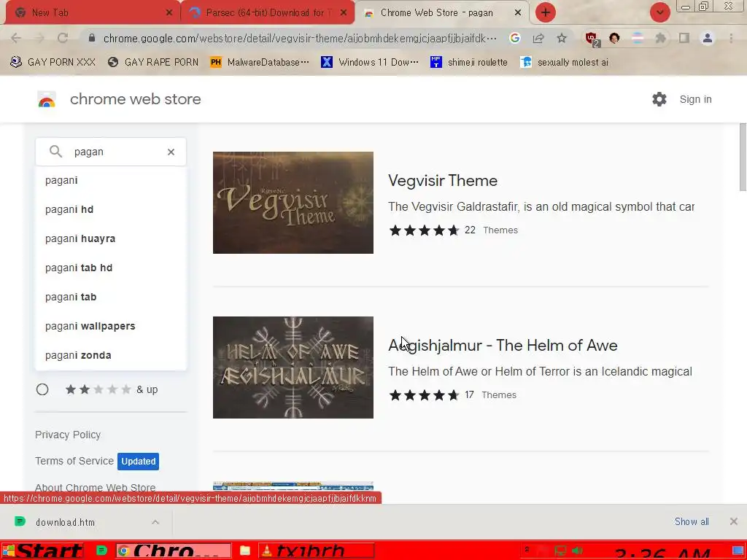Sign in to Chrome Web Store
This screenshot has height=560, width=747.
point(695,99)
